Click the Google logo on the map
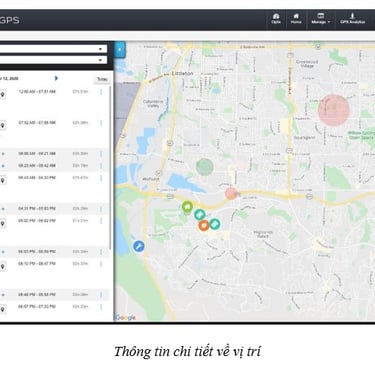Image resolution: width=375 pixels, height=366 pixels. coord(125,317)
